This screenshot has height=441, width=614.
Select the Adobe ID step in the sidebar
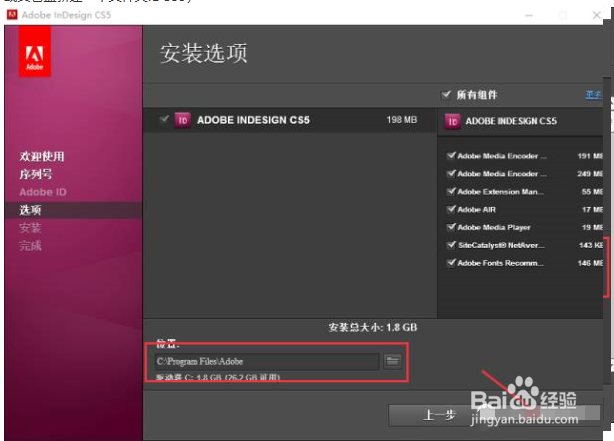click(43, 192)
